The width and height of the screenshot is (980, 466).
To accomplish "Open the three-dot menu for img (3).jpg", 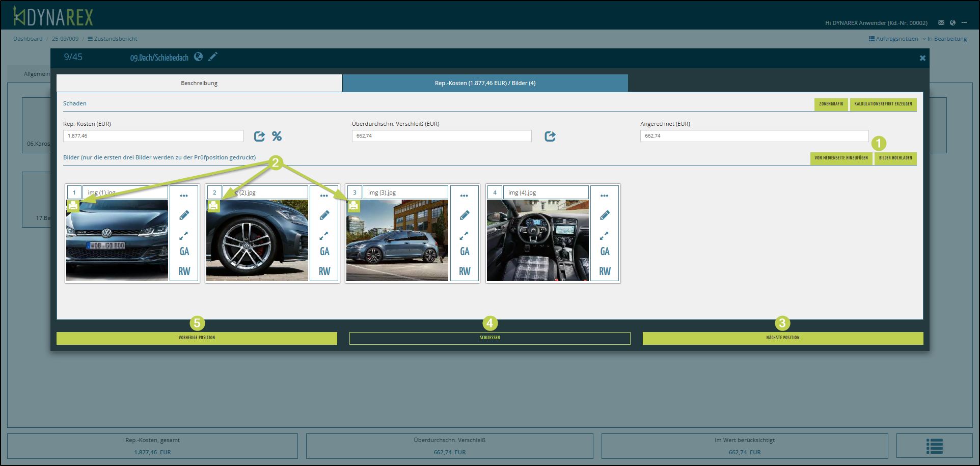I will pyautogui.click(x=464, y=196).
